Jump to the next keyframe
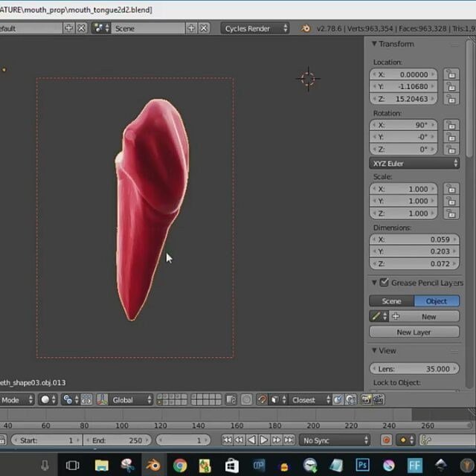This screenshot has height=476, width=476. (x=277, y=440)
